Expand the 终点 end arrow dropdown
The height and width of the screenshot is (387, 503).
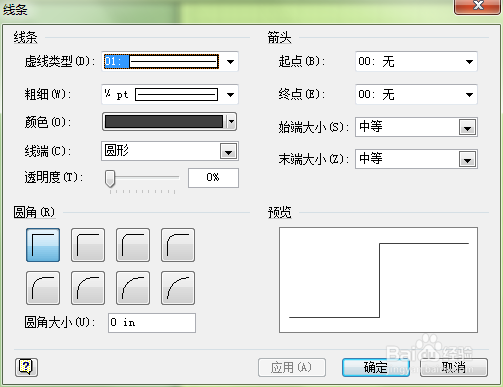click(x=469, y=95)
